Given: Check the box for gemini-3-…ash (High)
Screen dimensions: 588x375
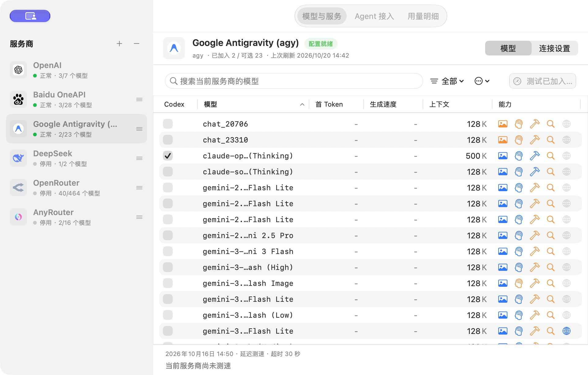Looking at the screenshot, I should (x=168, y=267).
